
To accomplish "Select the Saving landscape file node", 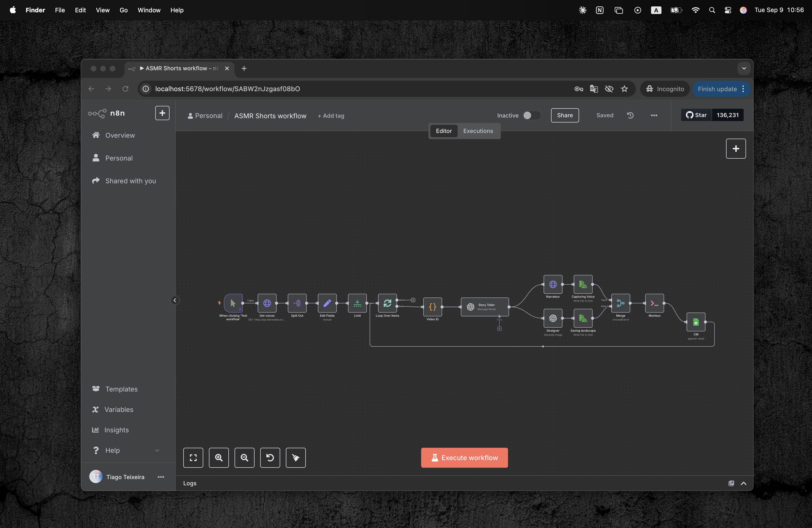I will [x=583, y=318].
